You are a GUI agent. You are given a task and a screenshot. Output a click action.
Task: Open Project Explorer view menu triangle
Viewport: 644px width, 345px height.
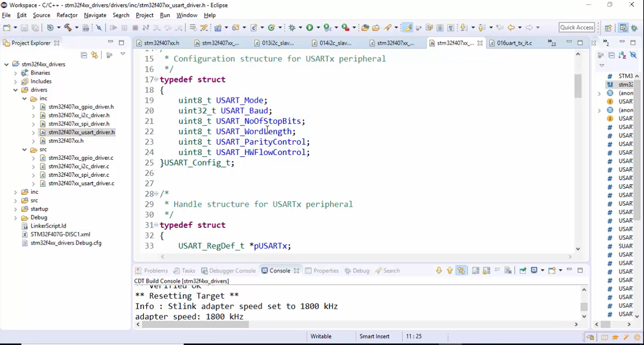click(123, 54)
